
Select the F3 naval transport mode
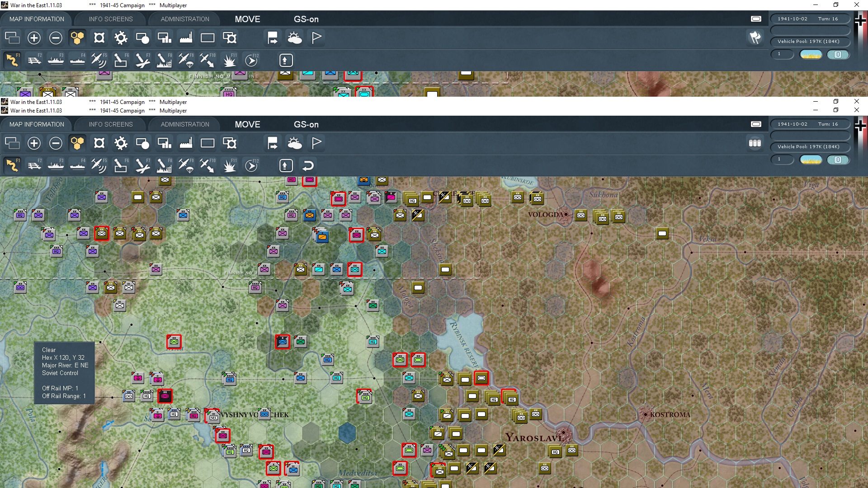tap(56, 165)
